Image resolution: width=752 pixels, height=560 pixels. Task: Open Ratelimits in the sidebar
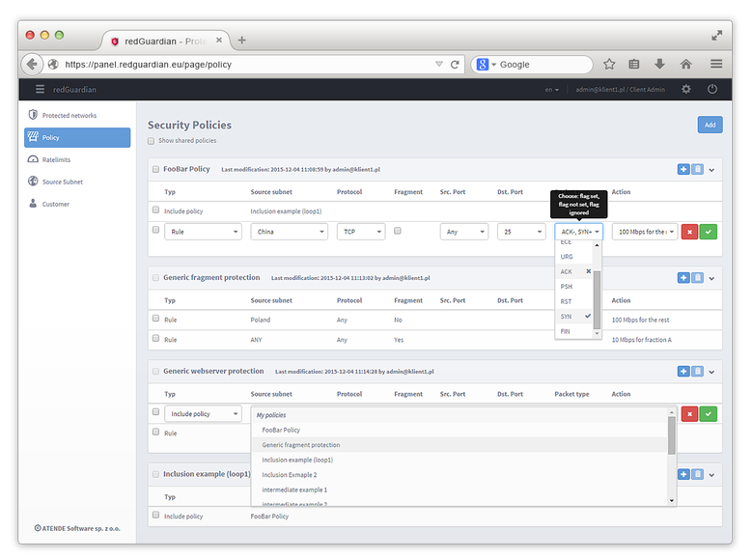coord(56,159)
